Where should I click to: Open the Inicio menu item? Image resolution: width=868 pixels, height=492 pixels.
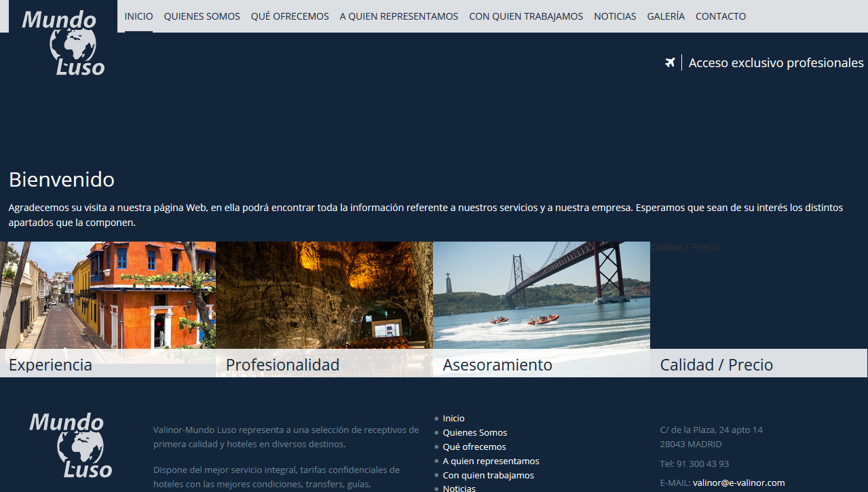(138, 16)
